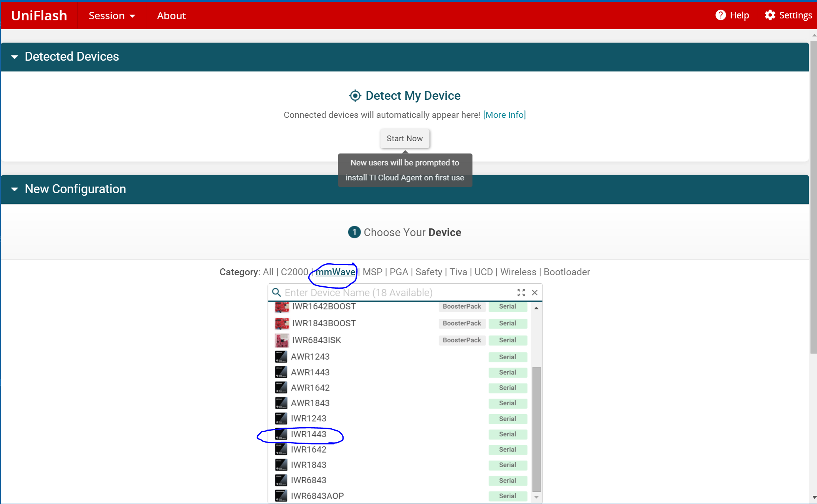The height and width of the screenshot is (504, 817).
Task: Click the AWR1642 chip icon
Action: pos(281,388)
